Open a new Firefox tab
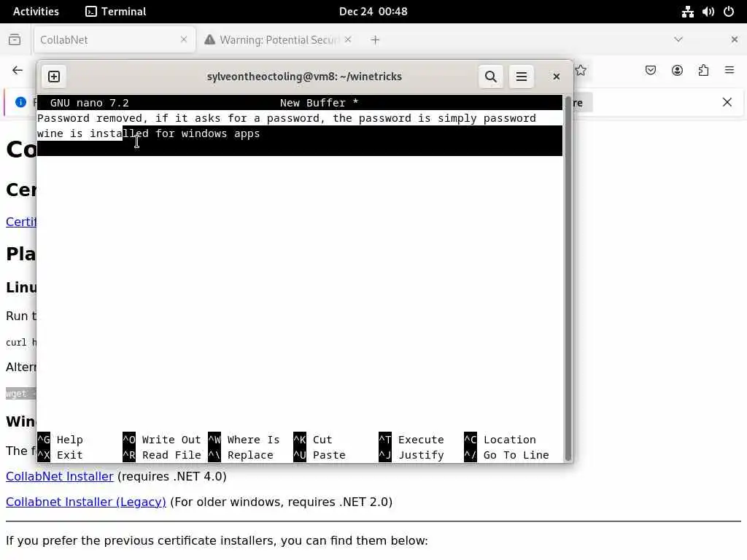The width and height of the screenshot is (747, 560). (x=375, y=40)
